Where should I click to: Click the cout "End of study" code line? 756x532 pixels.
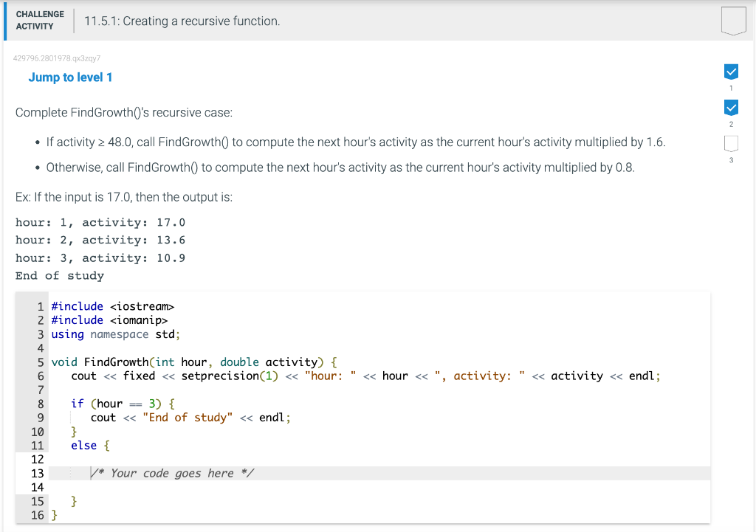pos(191,418)
